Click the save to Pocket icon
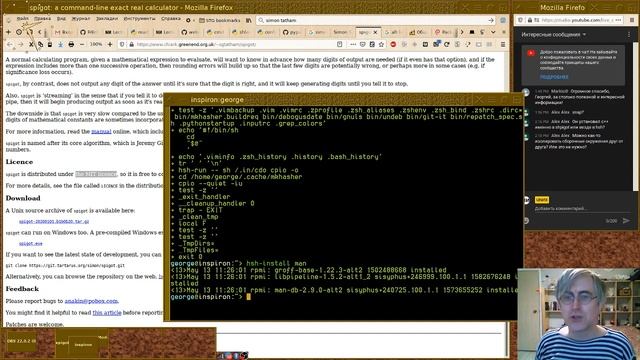Image resolution: width=640 pixels, height=360 pixels. 362,44
